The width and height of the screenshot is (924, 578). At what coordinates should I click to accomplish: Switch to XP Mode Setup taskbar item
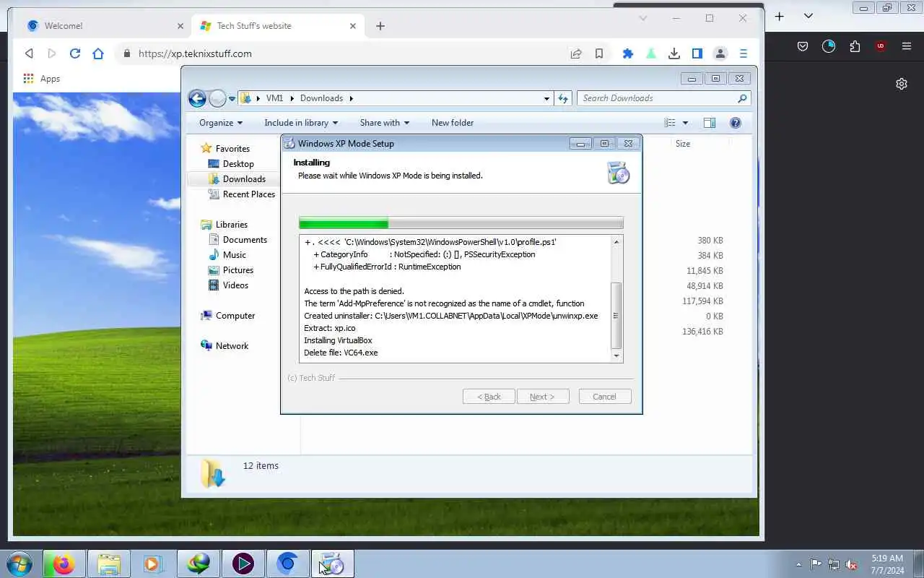point(332,564)
